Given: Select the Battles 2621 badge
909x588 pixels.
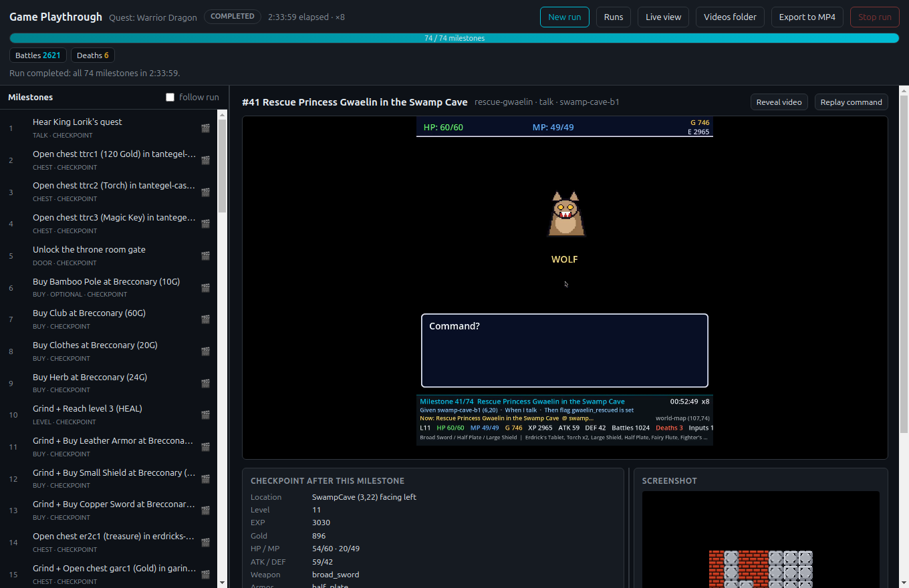Looking at the screenshot, I should 38,55.
